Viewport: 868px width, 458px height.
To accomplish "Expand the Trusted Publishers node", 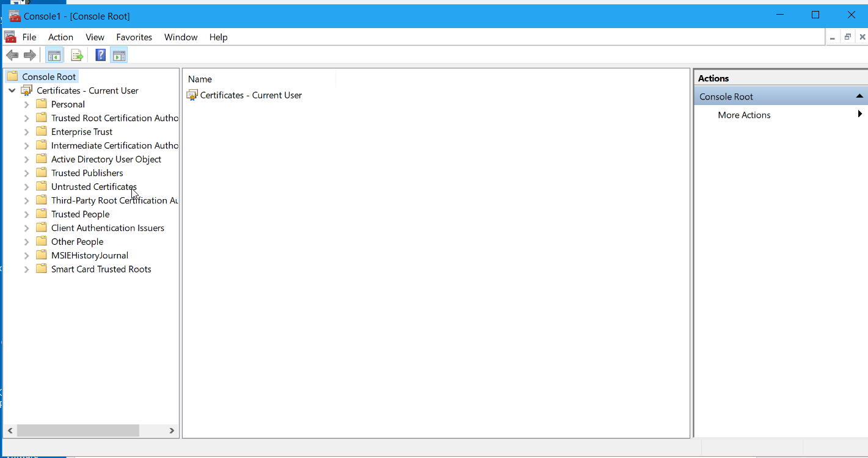I will (26, 173).
